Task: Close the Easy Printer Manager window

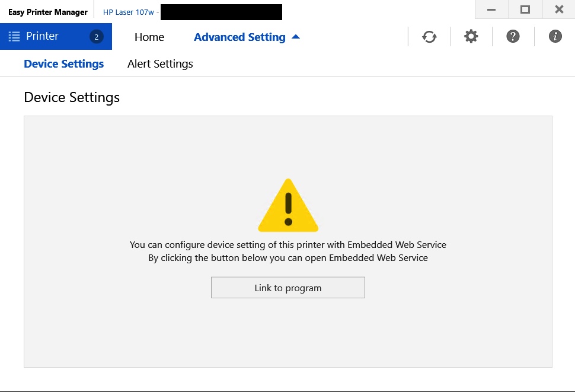Action: (x=559, y=9)
